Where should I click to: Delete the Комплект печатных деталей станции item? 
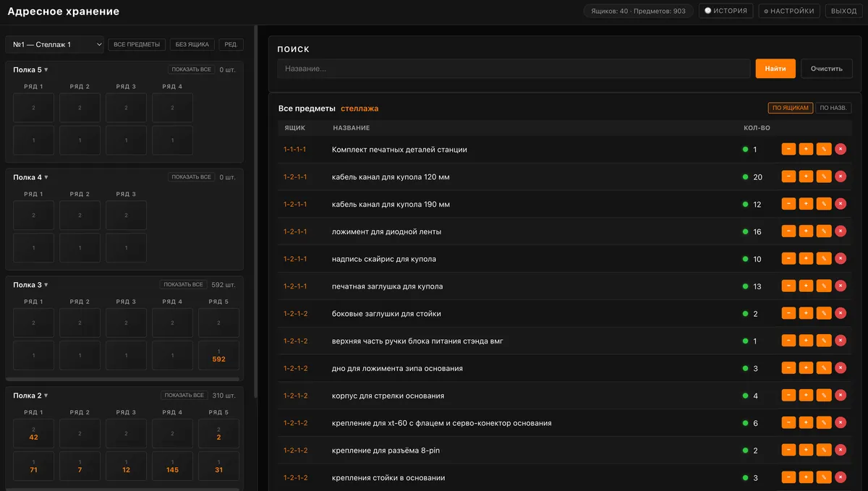[x=841, y=149]
